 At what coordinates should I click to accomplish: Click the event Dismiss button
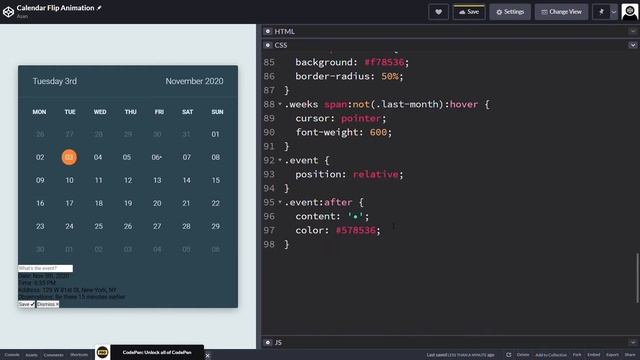(48, 304)
